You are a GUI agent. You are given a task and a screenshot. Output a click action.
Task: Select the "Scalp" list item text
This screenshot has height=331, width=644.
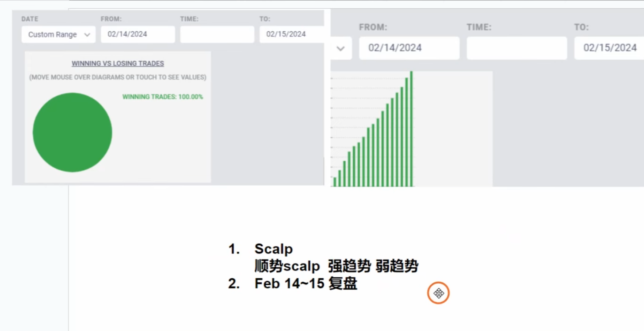tap(273, 249)
